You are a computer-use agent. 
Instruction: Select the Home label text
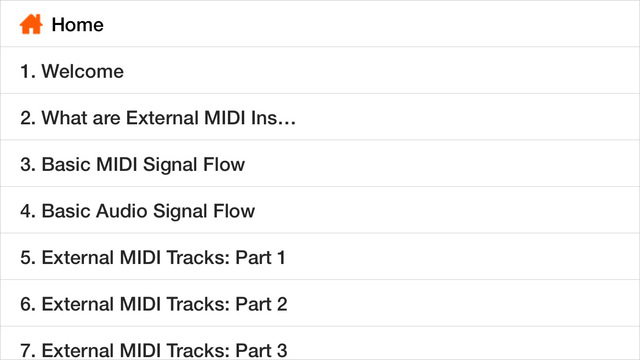pyautogui.click(x=78, y=25)
